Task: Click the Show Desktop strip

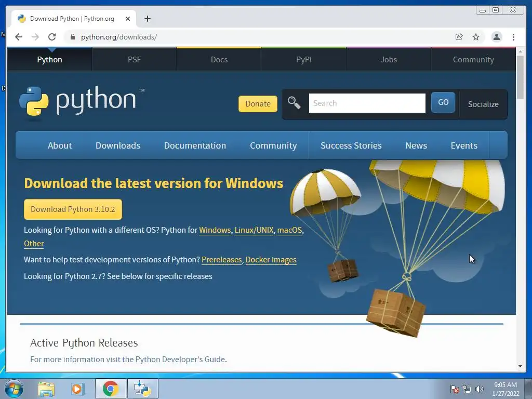Action: click(x=528, y=389)
